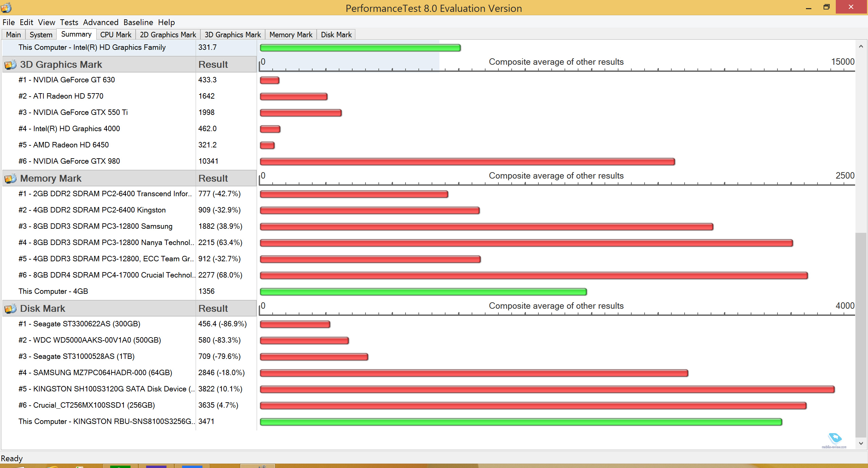Image resolution: width=868 pixels, height=468 pixels.
Task: Click the scroll up arrow of results list
Action: 861,46
